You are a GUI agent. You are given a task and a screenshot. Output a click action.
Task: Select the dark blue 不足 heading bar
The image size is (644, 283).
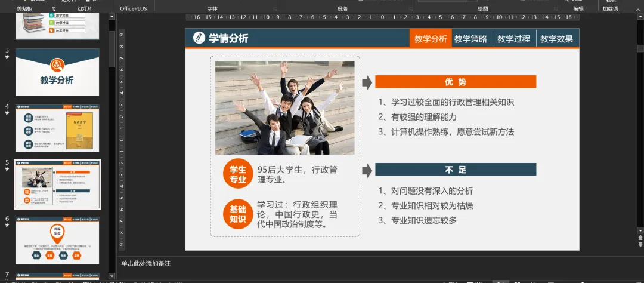456,170
